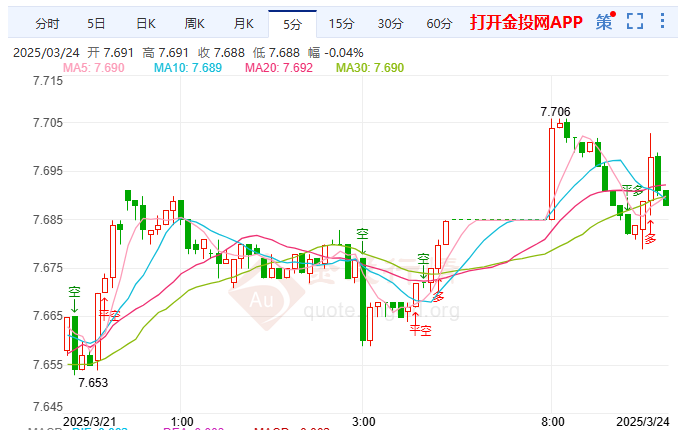Open the 打开金投网APP link

tap(526, 22)
